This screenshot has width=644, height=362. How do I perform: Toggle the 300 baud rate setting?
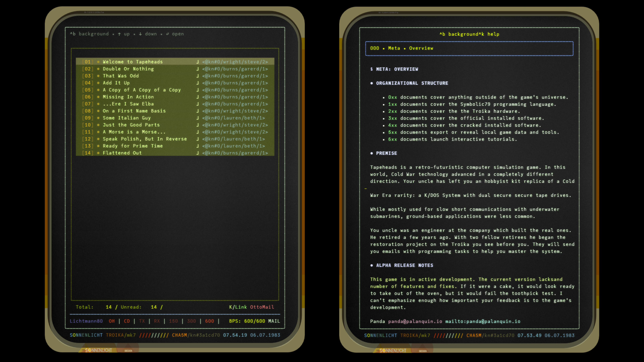(192, 321)
